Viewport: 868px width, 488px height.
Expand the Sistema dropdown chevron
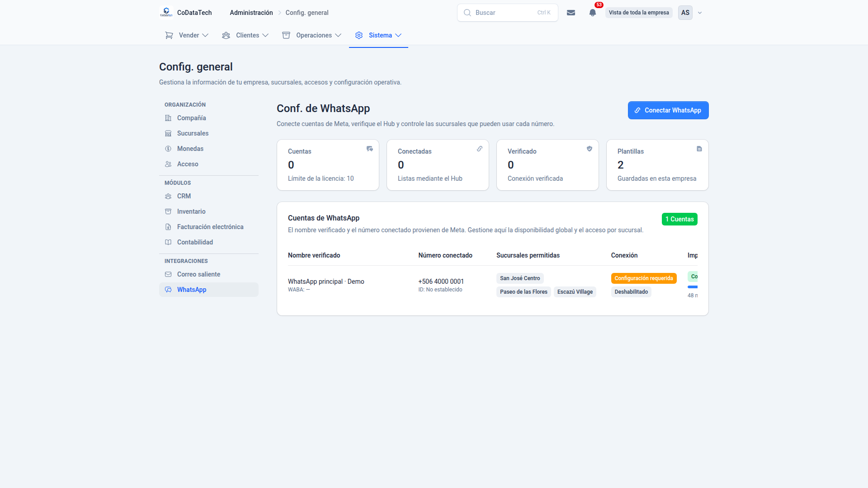point(398,35)
